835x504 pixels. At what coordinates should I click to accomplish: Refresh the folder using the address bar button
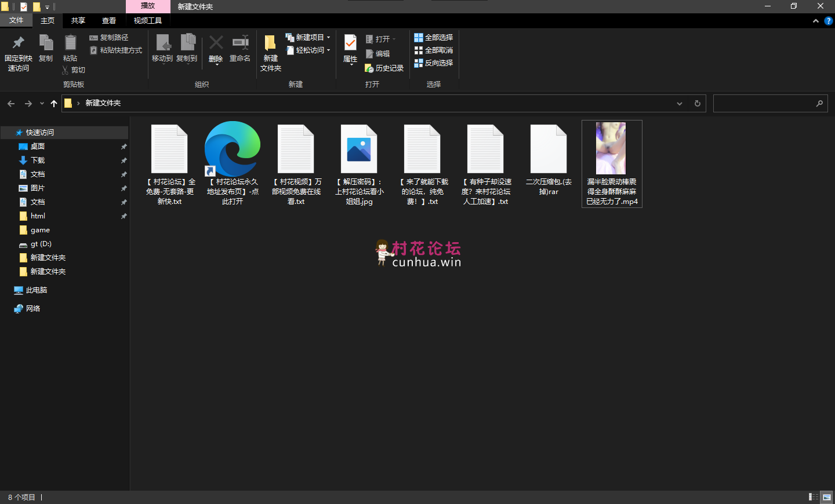[698, 104]
